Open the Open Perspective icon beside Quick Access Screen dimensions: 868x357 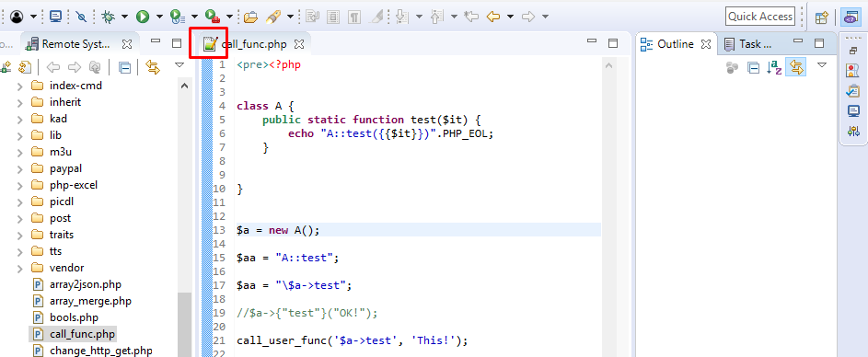click(x=821, y=17)
